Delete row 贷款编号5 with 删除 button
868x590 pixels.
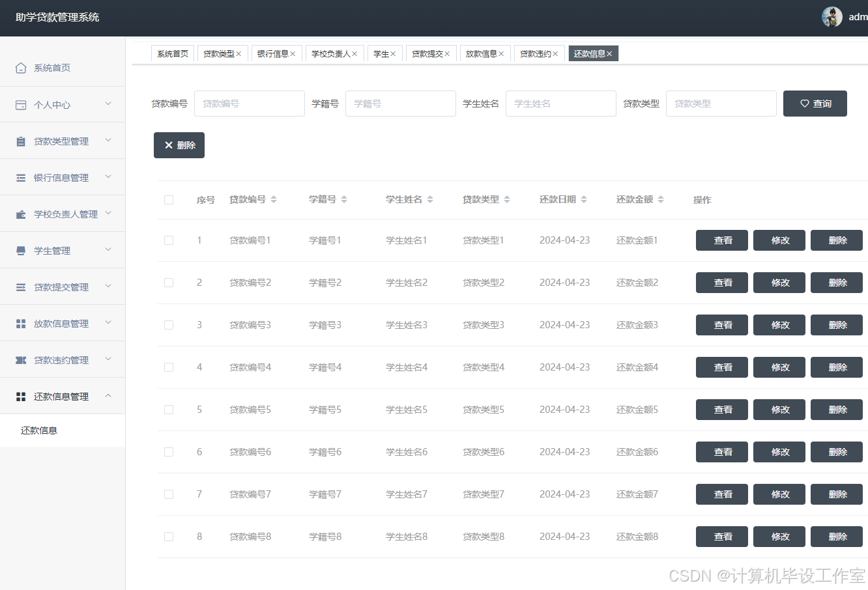click(x=837, y=410)
